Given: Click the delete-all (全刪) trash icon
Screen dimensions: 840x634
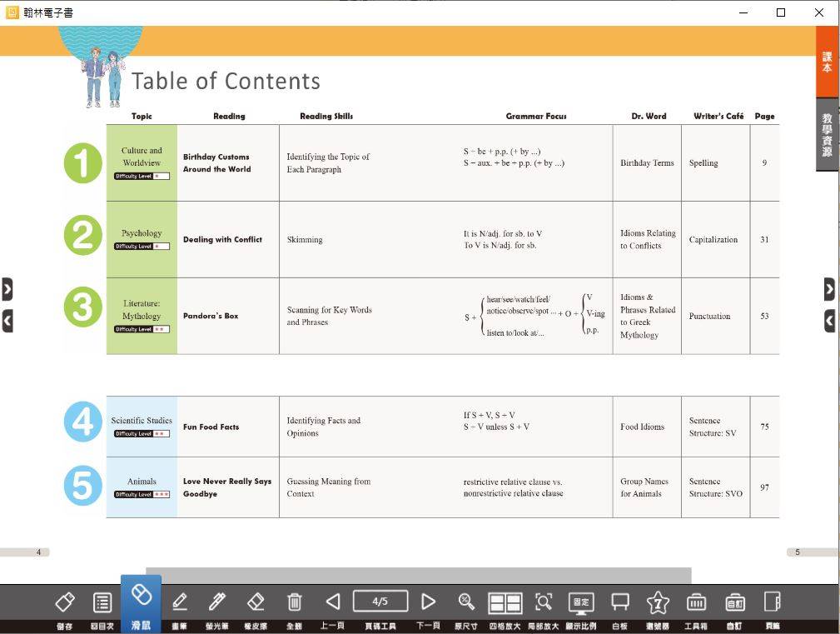Looking at the screenshot, I should 294,602.
